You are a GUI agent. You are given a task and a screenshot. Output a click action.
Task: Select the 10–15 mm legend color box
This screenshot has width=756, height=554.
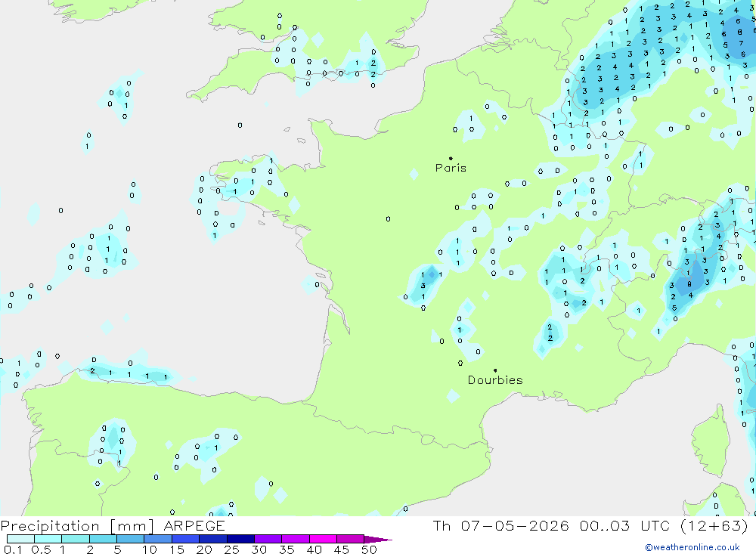point(158,539)
